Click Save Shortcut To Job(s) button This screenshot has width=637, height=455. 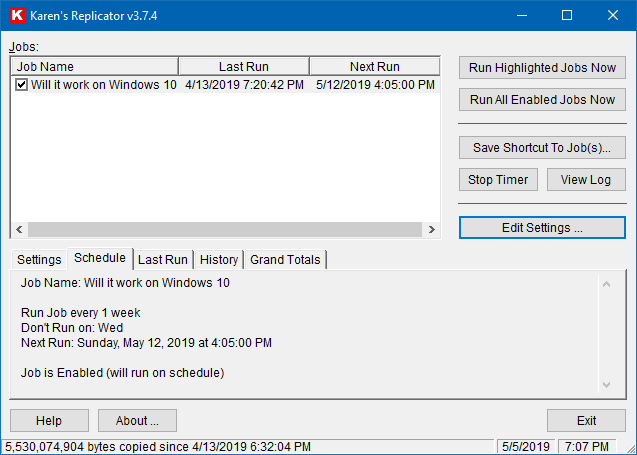pos(542,147)
